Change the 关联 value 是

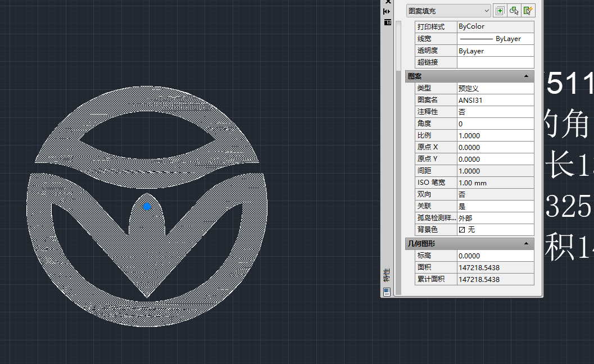pyautogui.click(x=496, y=206)
